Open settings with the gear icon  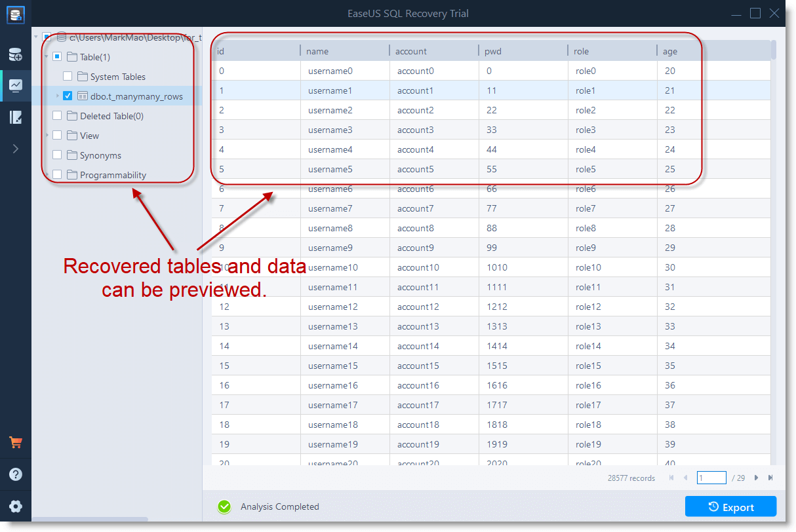pos(16,506)
